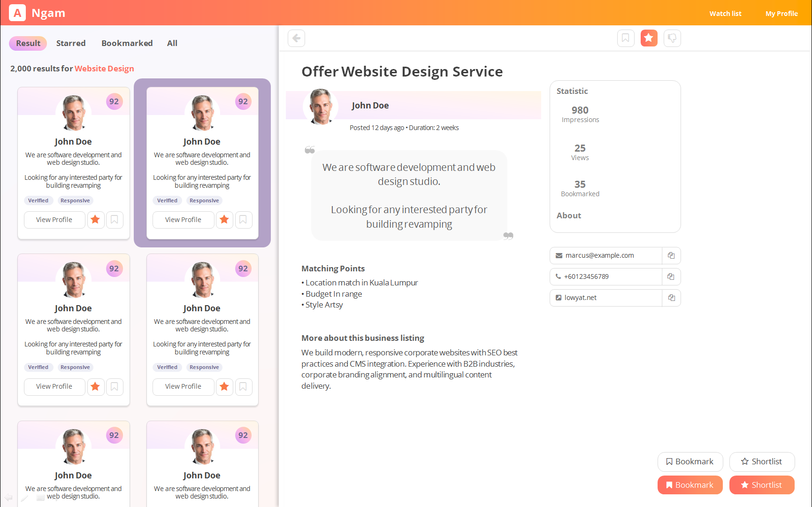812x507 pixels.
Task: Go to My Profile in the header
Action: click(x=781, y=14)
